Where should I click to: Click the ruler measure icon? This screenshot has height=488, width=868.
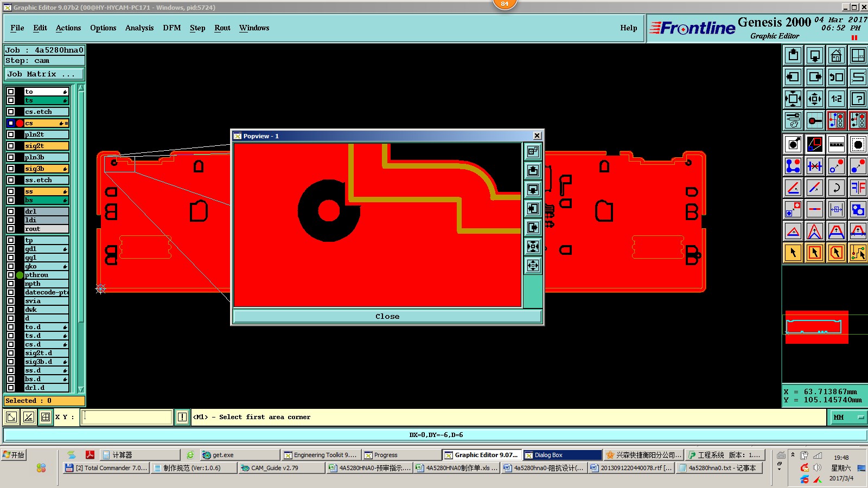tap(837, 144)
